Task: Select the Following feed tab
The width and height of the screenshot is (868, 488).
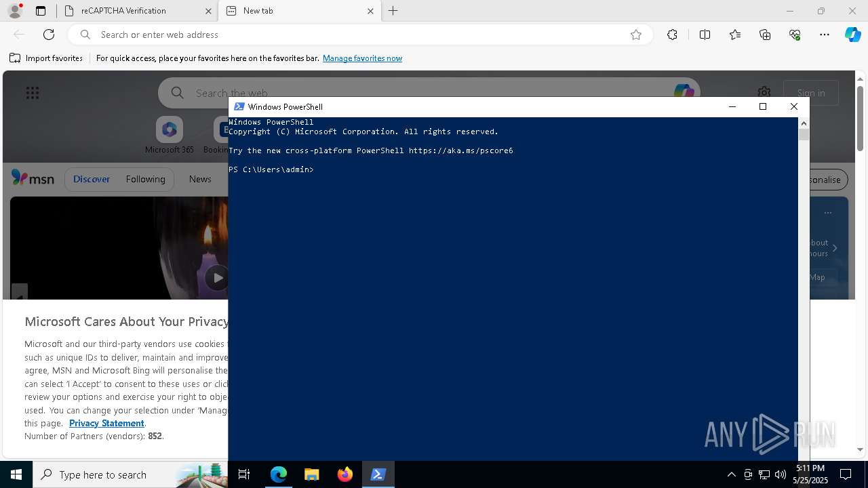Action: [145, 179]
